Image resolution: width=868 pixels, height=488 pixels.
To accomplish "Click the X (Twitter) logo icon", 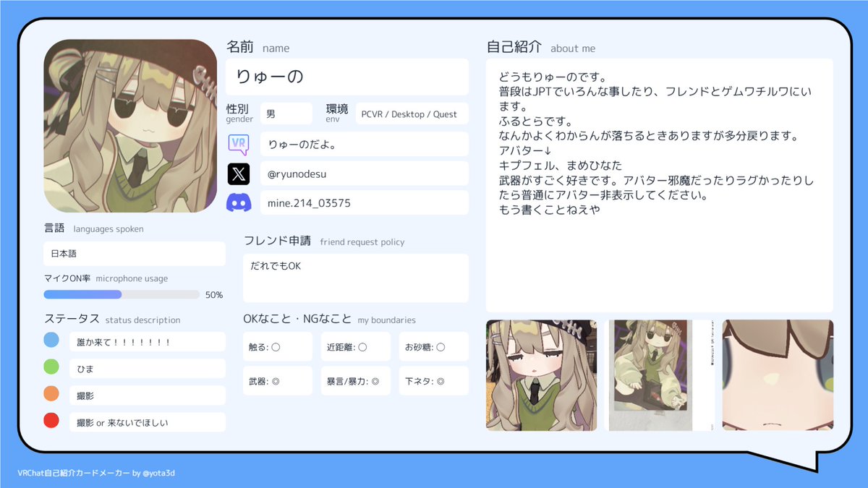I will tap(239, 174).
